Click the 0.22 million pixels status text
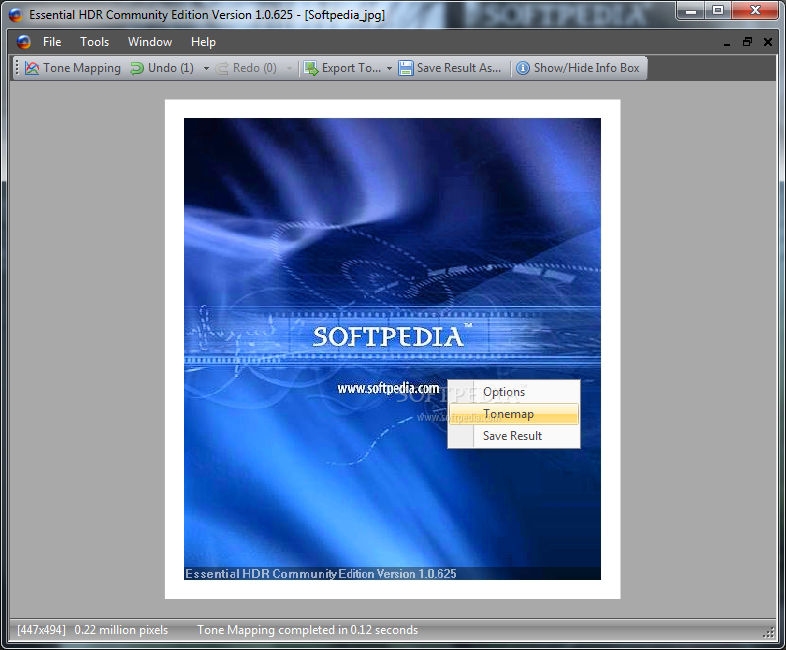The width and height of the screenshot is (786, 650). coord(121,630)
